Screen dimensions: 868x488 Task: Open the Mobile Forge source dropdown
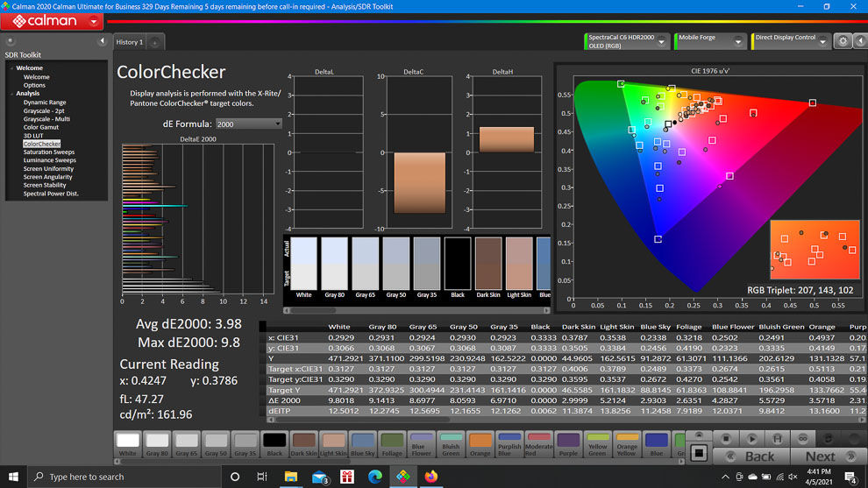(x=738, y=42)
